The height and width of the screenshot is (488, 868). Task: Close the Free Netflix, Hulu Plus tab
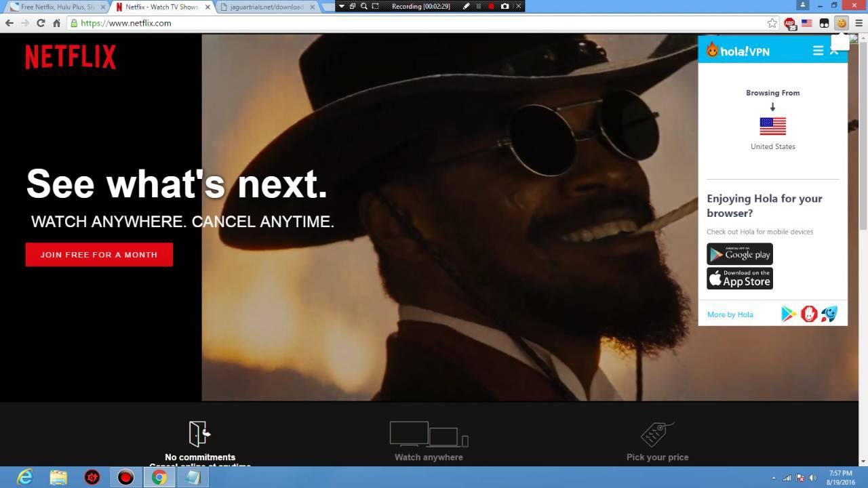(x=103, y=7)
